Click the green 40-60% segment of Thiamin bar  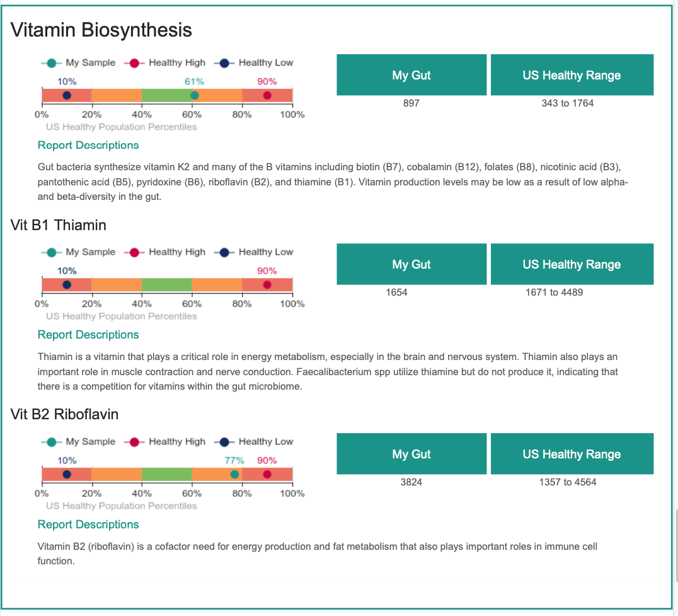pyautogui.click(x=167, y=284)
